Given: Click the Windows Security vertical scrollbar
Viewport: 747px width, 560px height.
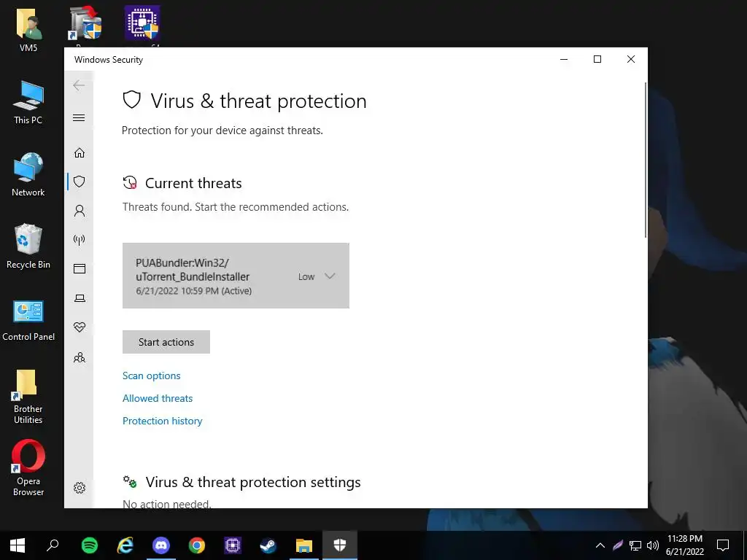Looking at the screenshot, I should pos(645,160).
